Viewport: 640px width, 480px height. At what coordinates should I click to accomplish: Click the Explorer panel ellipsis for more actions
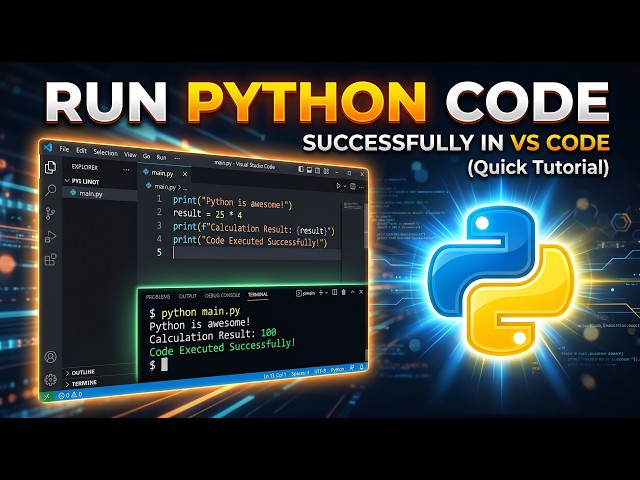click(x=126, y=169)
